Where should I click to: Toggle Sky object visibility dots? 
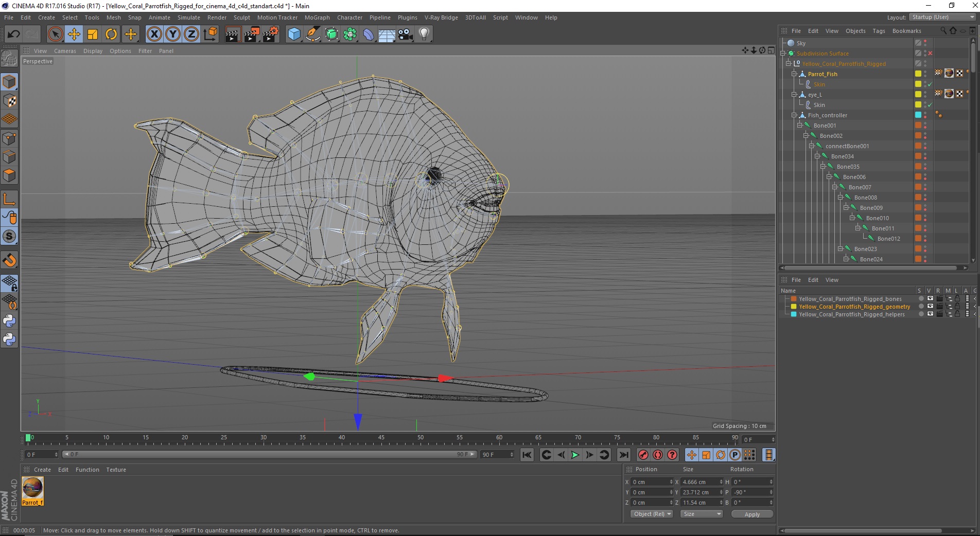[x=925, y=43]
